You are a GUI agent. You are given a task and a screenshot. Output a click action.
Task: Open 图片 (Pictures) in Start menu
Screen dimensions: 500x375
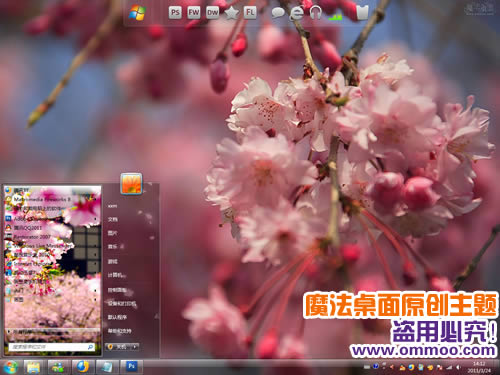pos(112,233)
